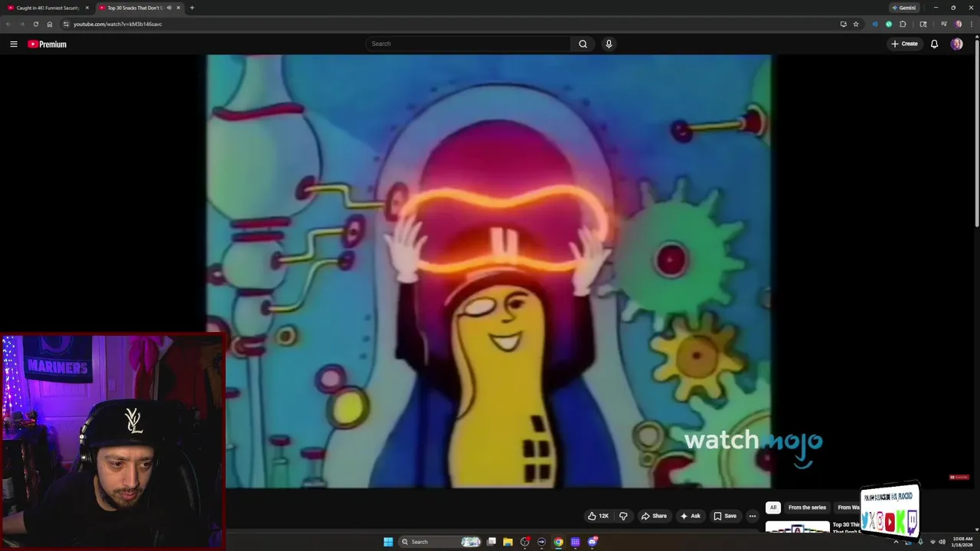980x551 pixels.
Task: Dislike the video with the thumbs down
Action: click(623, 516)
